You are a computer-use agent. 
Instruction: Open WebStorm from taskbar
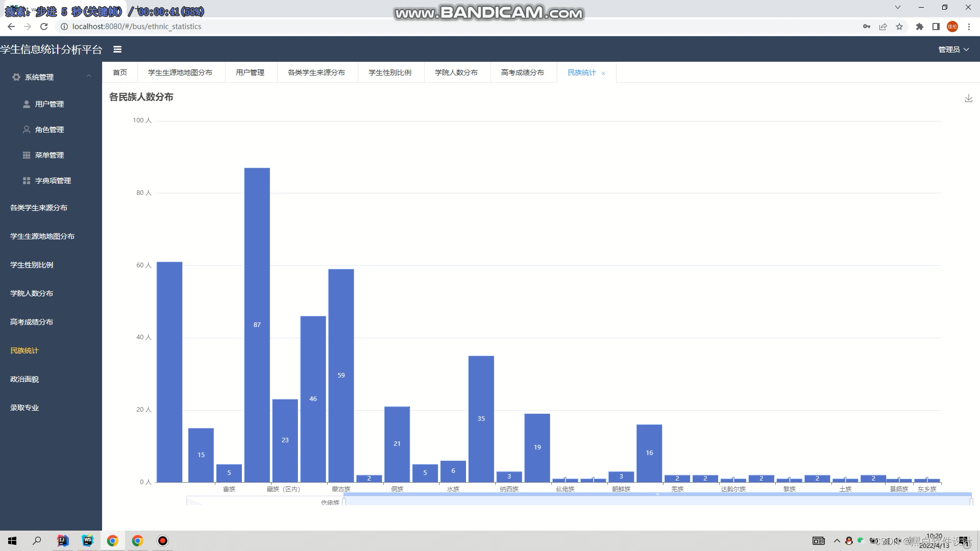pos(88,541)
